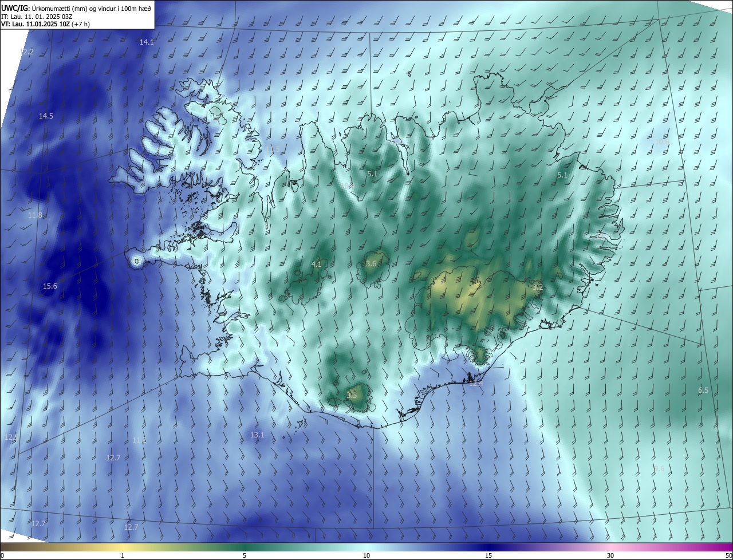
Task: Click the 13.1 value label on the map
Action: coord(257,435)
